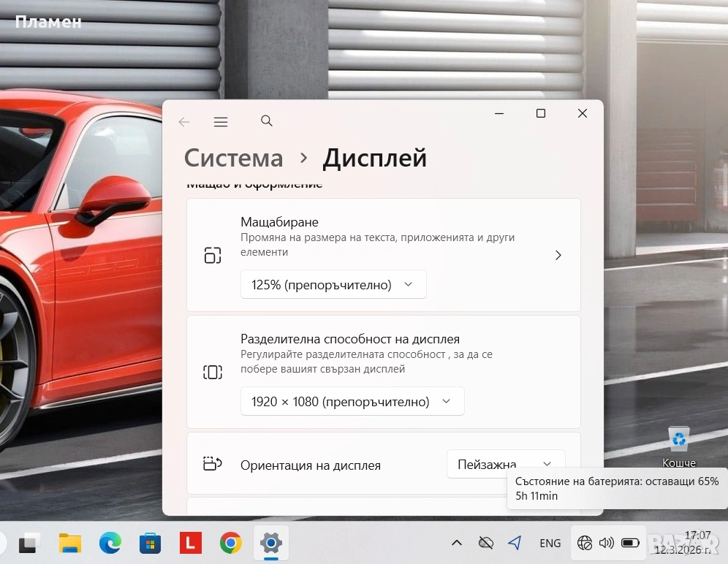The height and width of the screenshot is (564, 728).
Task: Click the battery icon in system tray
Action: [630, 543]
